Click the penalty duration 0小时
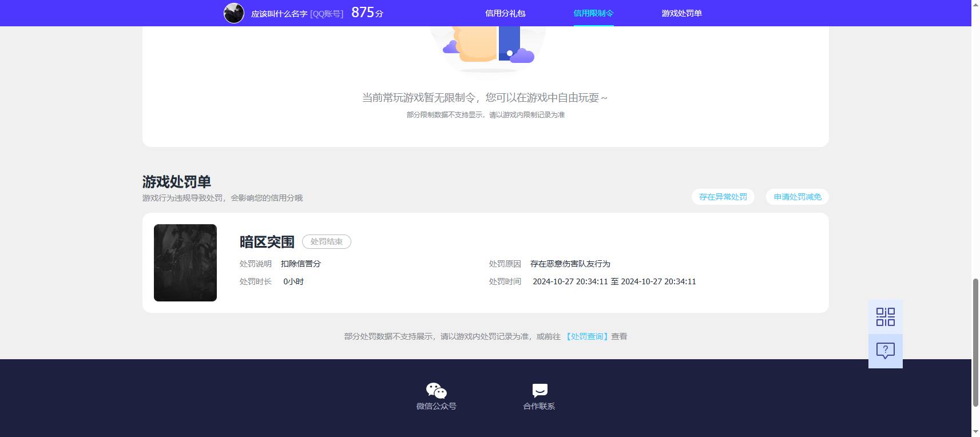Viewport: 980px width, 437px height. (x=293, y=281)
